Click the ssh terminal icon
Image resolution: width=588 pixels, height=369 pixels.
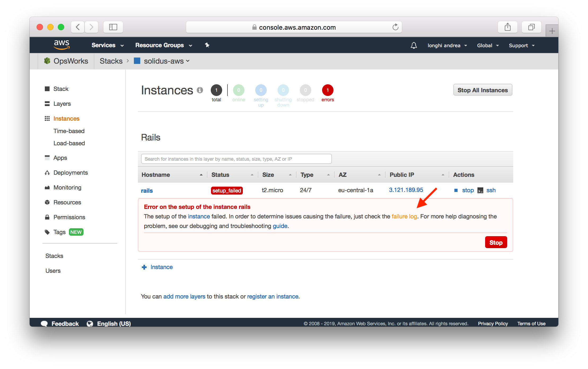tap(480, 190)
